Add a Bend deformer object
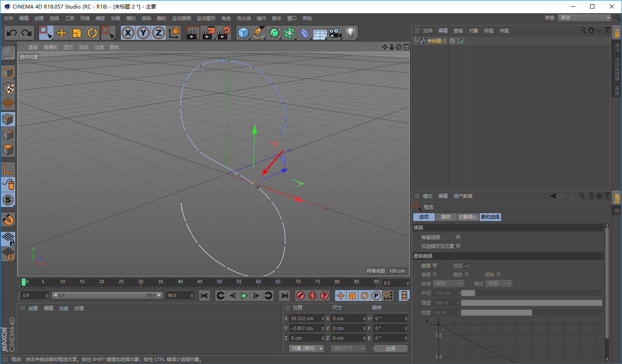 [305, 33]
